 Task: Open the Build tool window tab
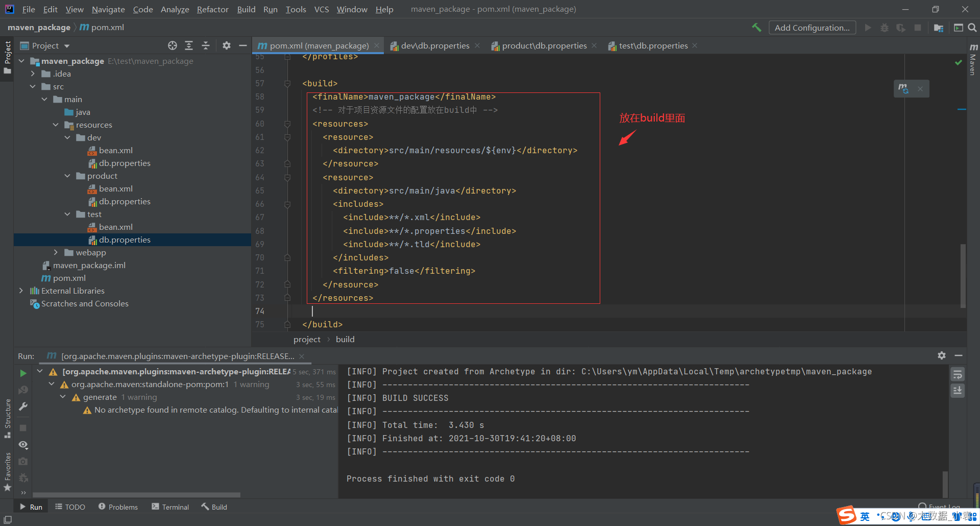point(214,507)
